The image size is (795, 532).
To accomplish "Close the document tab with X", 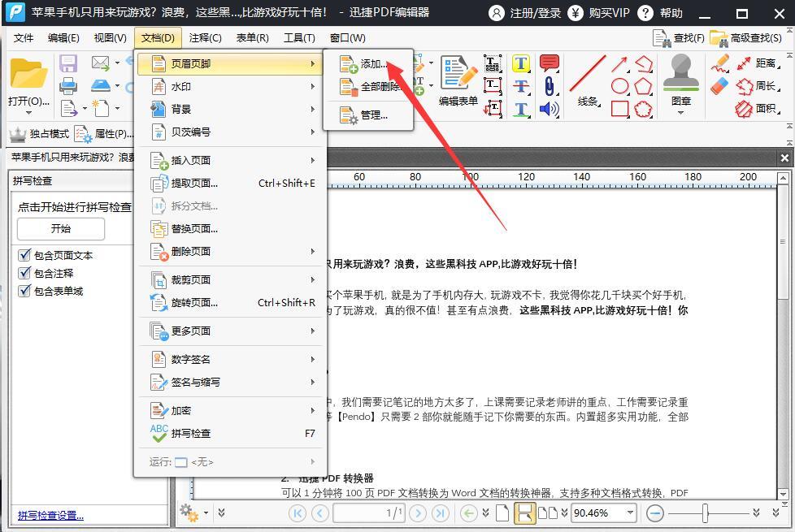I will pos(784,158).
